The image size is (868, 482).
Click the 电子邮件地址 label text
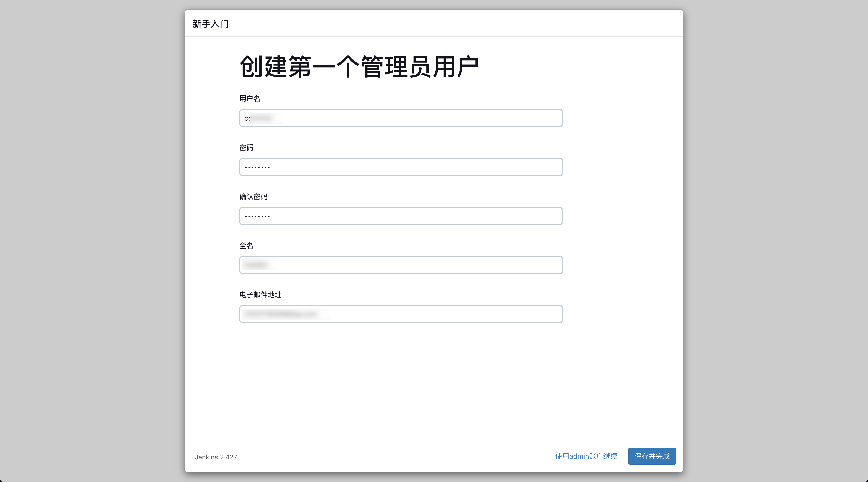click(261, 295)
